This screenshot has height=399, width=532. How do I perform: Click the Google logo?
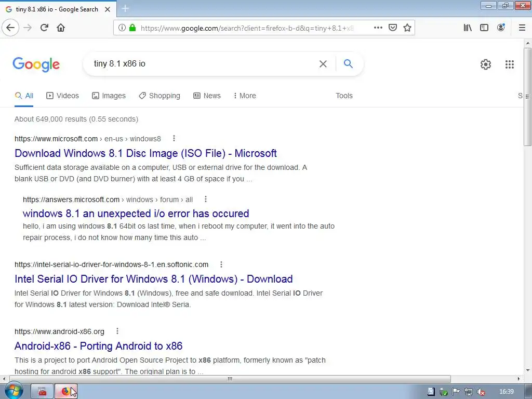pos(36,64)
